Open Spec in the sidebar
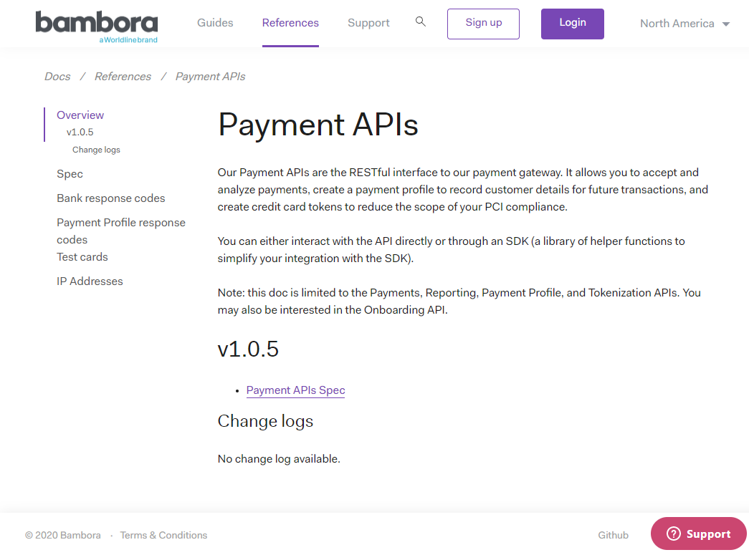Screen dimensions: 749x560 tap(70, 174)
